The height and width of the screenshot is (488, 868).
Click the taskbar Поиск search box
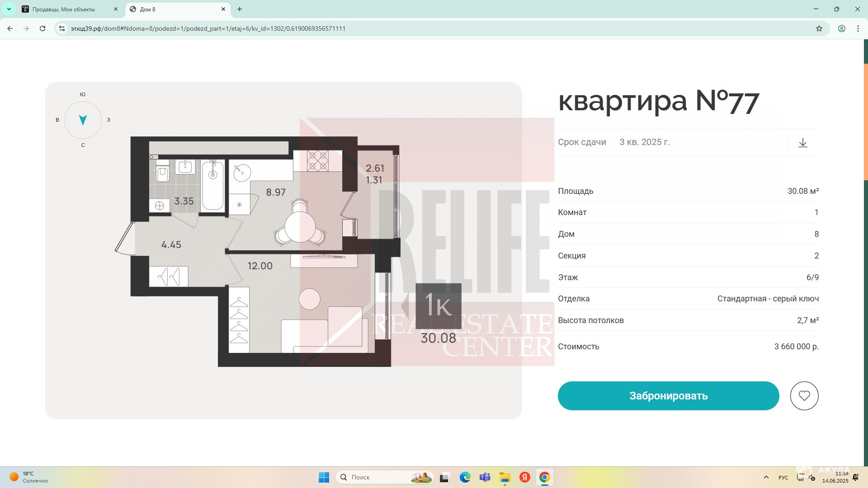[385, 477]
